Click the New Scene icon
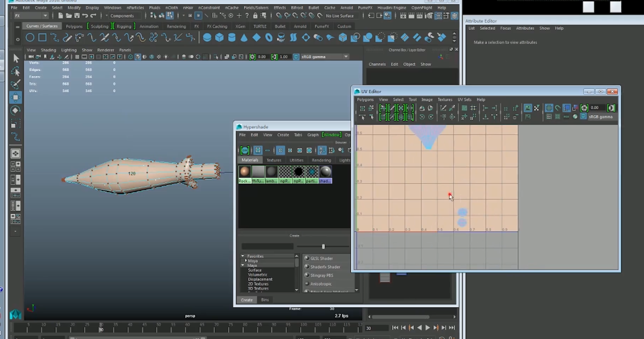This screenshot has height=339, width=644. pyautogui.click(x=60, y=16)
